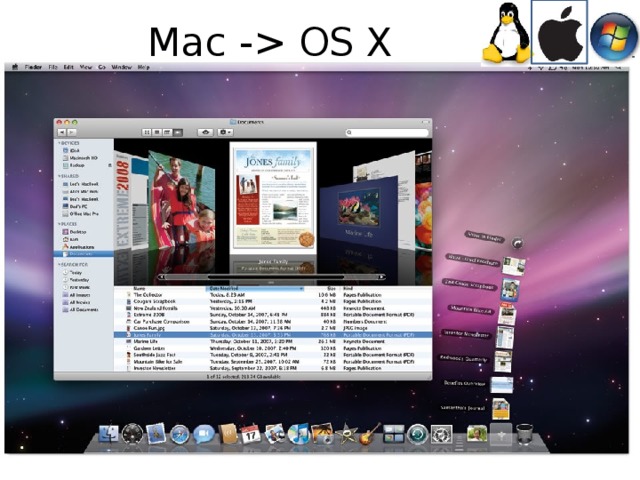This screenshot has height=480, width=640.
Task: Select Marine Life file row
Action: [273, 342]
